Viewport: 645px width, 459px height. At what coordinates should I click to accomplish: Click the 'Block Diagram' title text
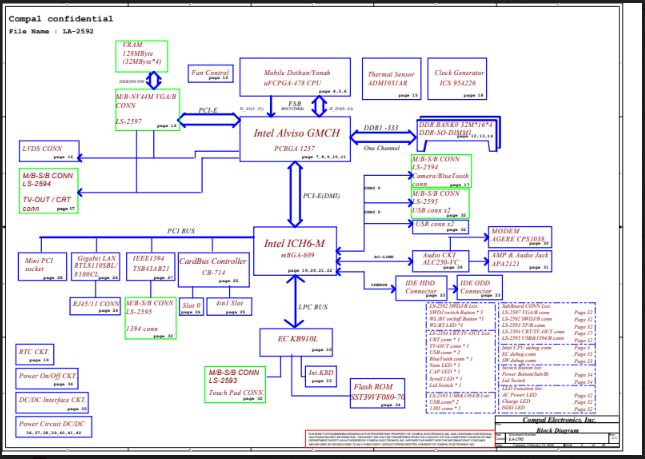[557, 430]
